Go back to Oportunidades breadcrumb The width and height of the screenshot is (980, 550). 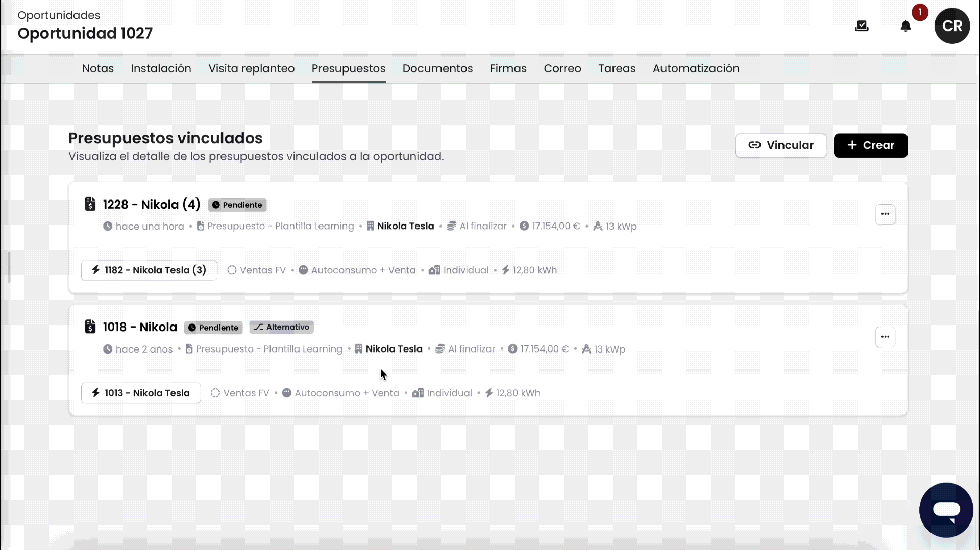click(x=59, y=15)
